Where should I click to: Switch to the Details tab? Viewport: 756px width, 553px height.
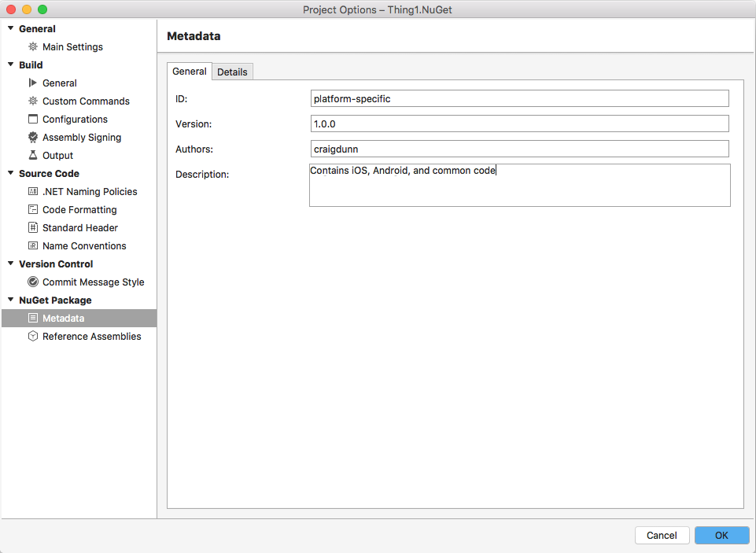click(232, 72)
